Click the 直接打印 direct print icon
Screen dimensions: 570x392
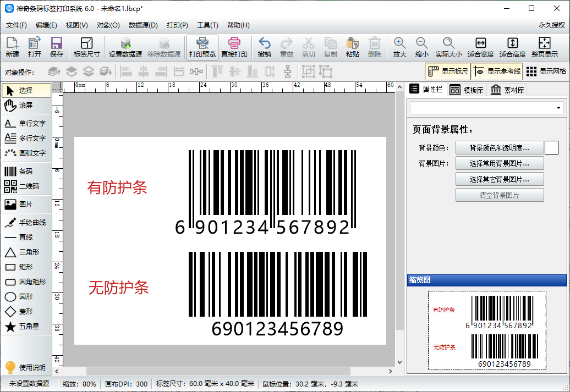pyautogui.click(x=234, y=47)
